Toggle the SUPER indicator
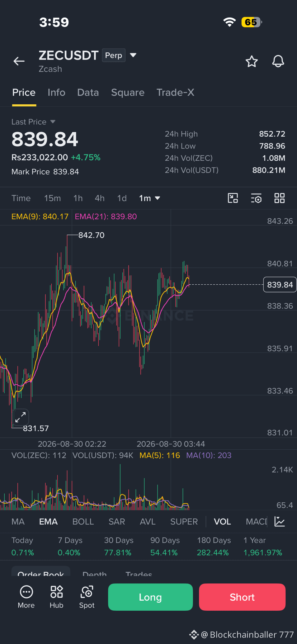Image resolution: width=297 pixels, height=644 pixels. pos(184,521)
